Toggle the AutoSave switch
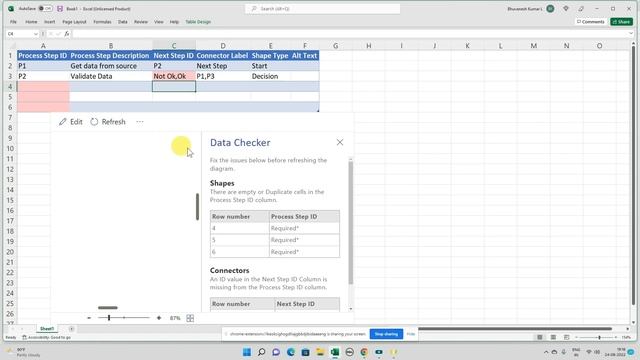The width and height of the screenshot is (640, 360). (x=45, y=9)
